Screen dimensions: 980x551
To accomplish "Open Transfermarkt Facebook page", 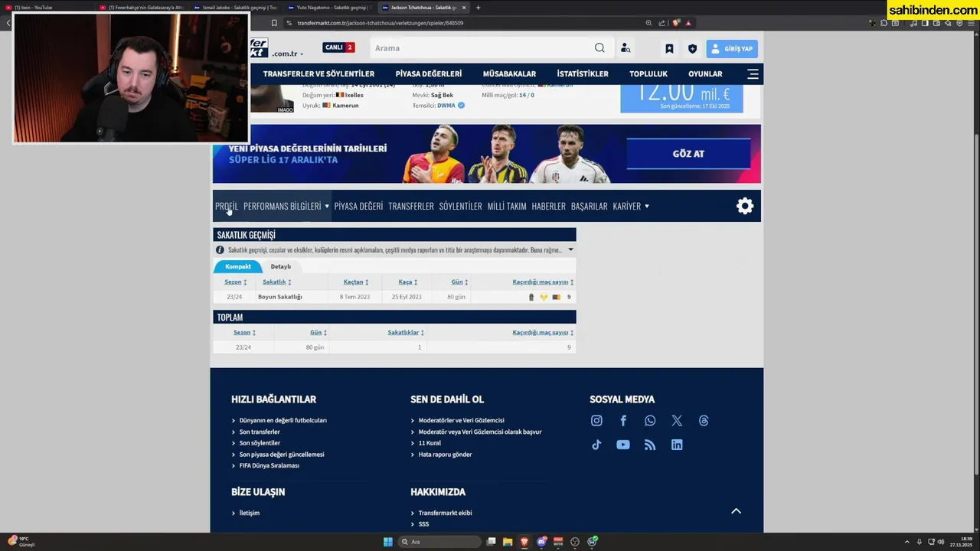I will click(623, 421).
